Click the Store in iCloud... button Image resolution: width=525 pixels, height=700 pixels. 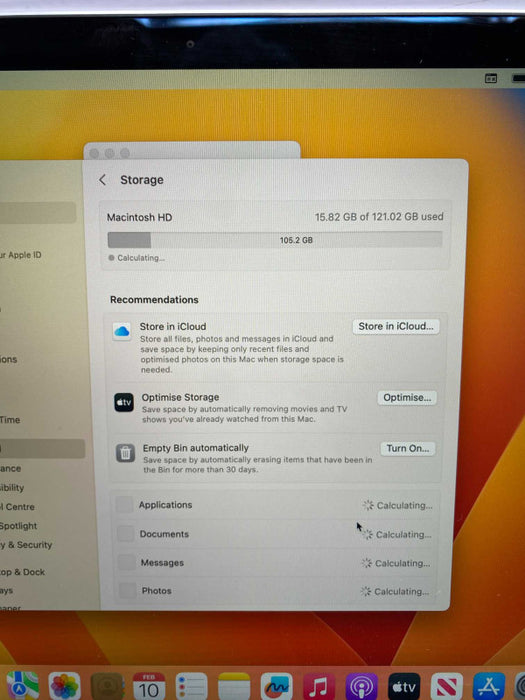[x=396, y=326]
